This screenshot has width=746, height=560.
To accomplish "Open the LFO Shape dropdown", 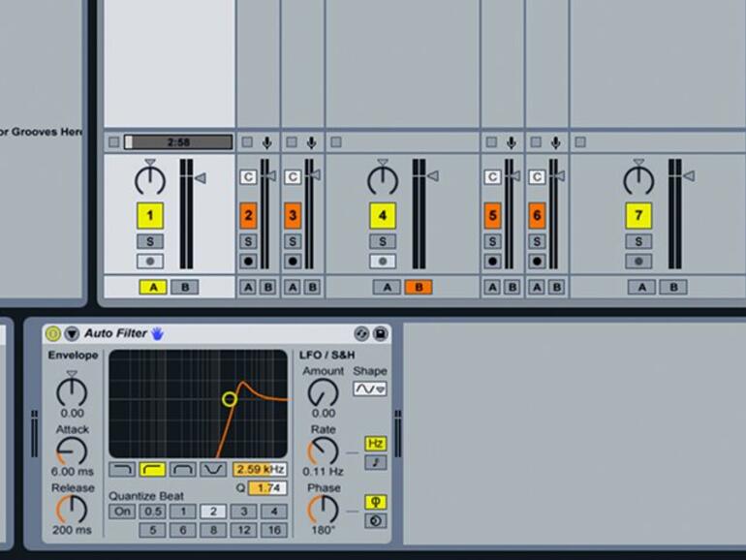I will click(368, 389).
